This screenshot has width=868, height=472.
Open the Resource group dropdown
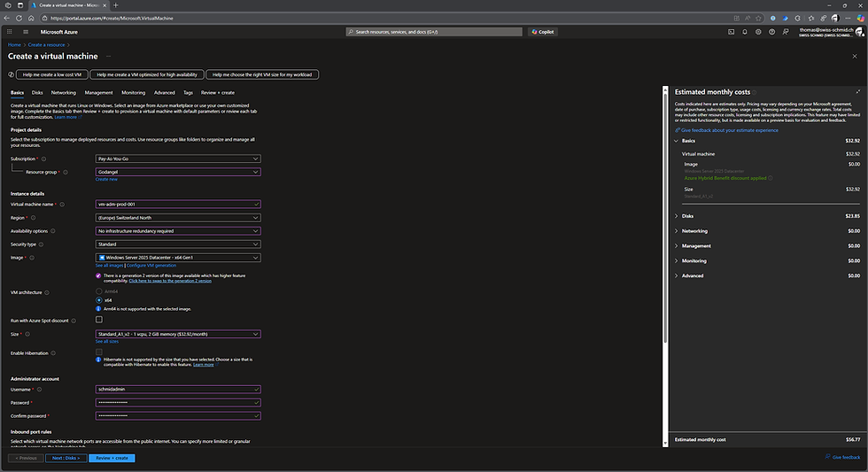[178, 172]
